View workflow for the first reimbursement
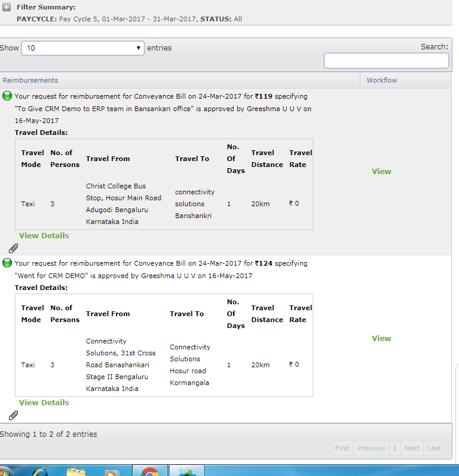The image size is (459, 476). point(381,172)
